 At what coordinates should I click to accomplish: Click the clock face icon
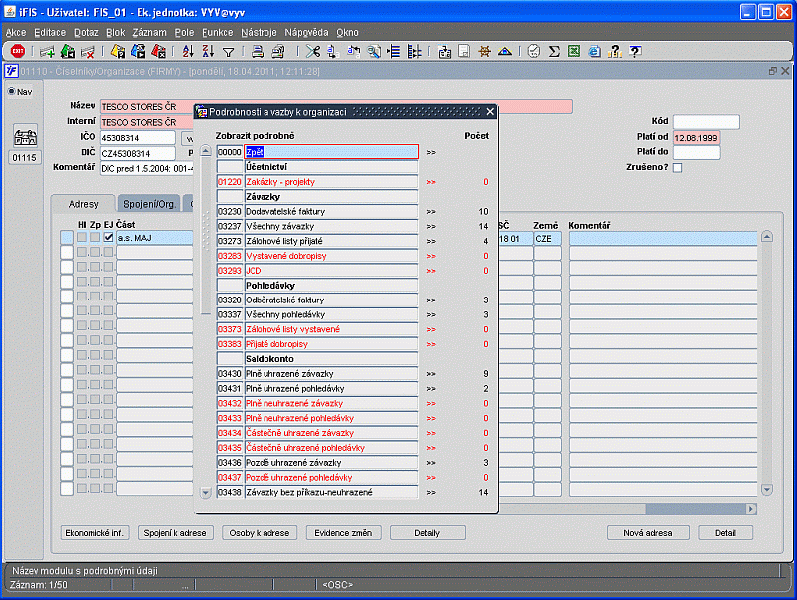534,51
